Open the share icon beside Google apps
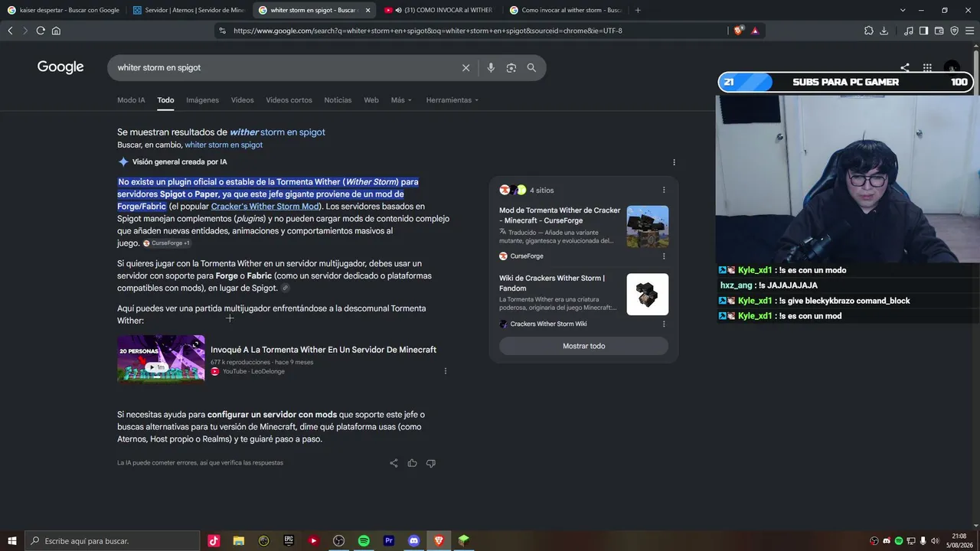980x551 pixels. click(x=905, y=67)
